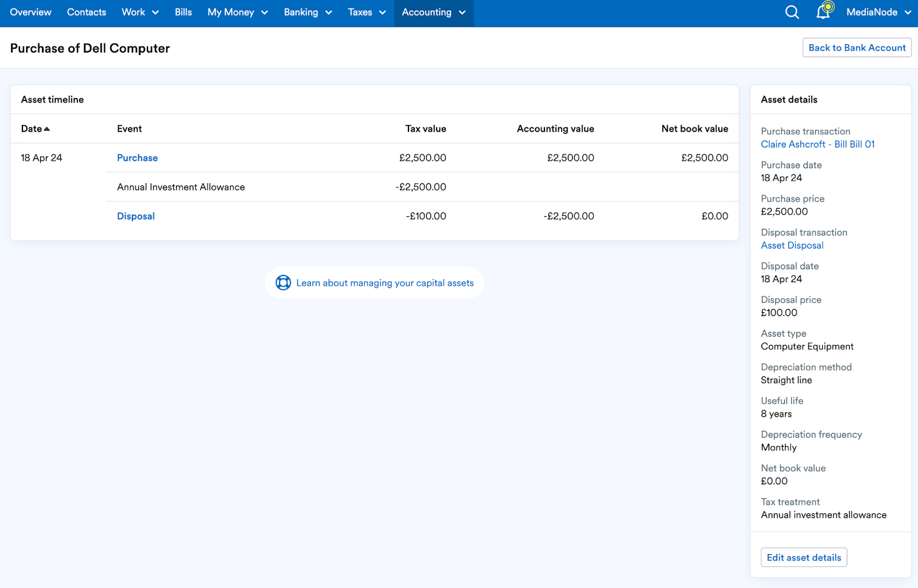This screenshot has width=918, height=588.
Task: Expand the Banking menu chevron
Action: 329,13
